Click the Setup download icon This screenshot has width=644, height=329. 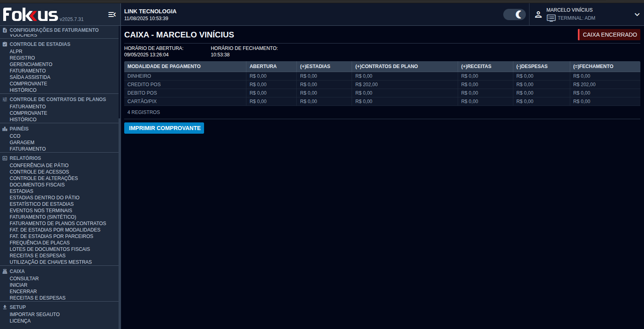pos(5,307)
